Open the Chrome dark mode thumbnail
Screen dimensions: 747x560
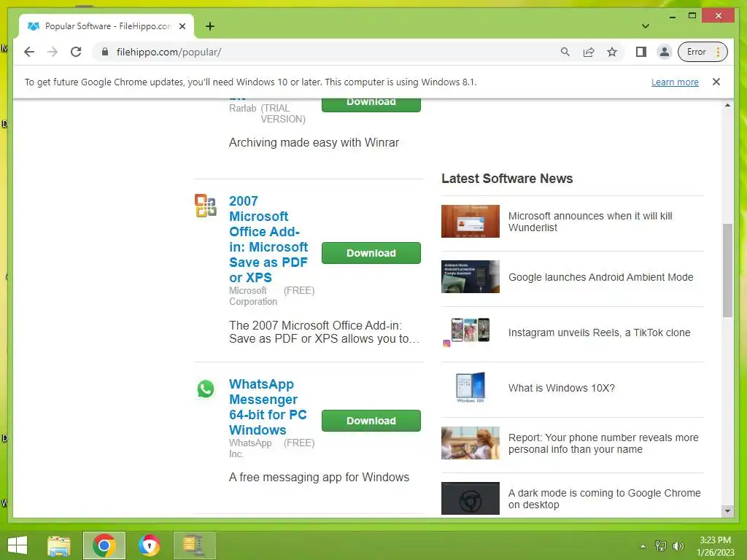click(471, 498)
